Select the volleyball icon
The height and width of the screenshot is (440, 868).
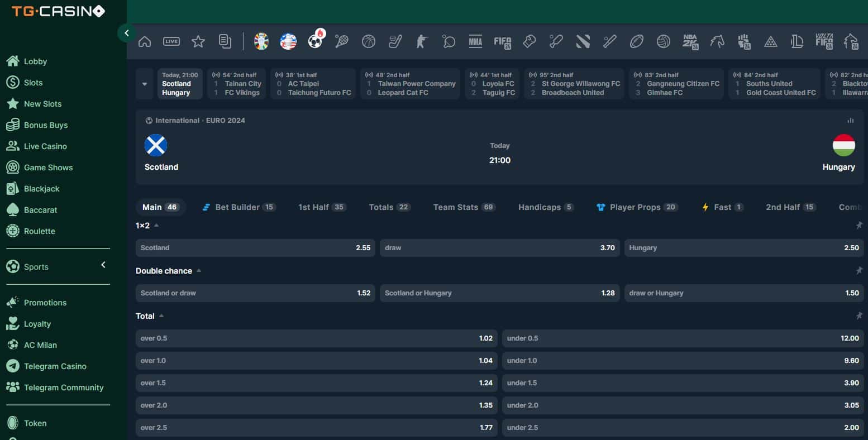[x=664, y=41]
